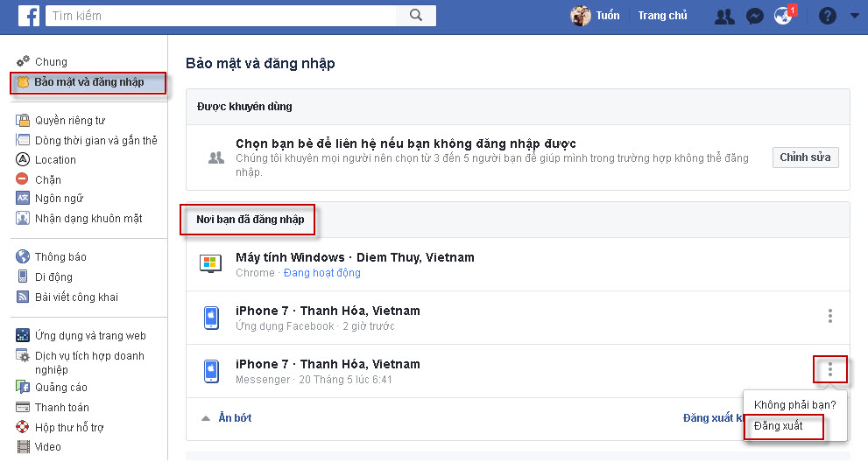Screen dimensions: 868x462
Task: Open the Tuấn profile name link
Action: tap(607, 16)
